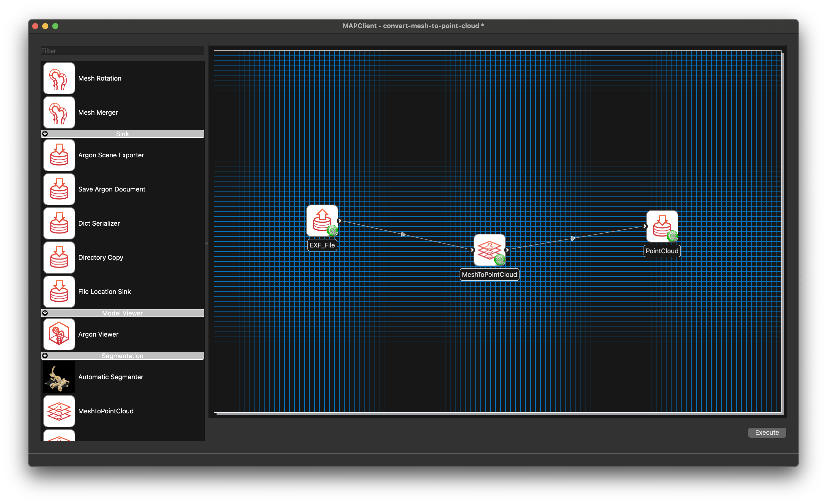Click the Directory Copy icon
The image size is (827, 504).
point(59,258)
